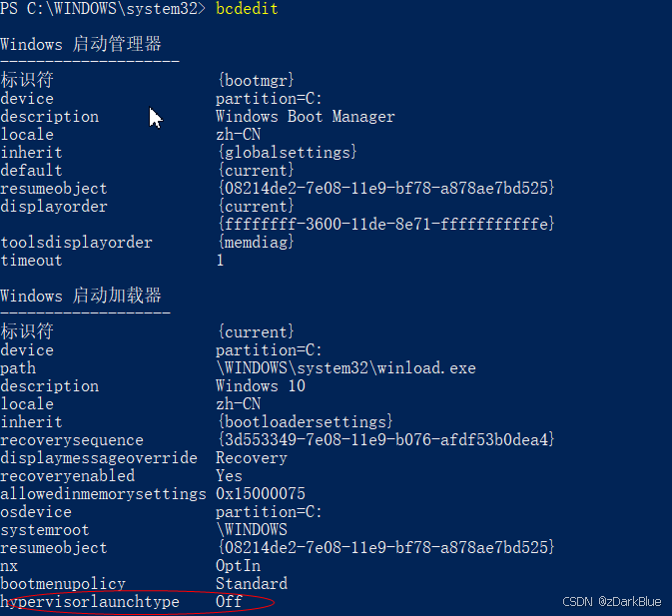Click the {memdiag} toolsdisplayorder value

pyautogui.click(x=256, y=243)
